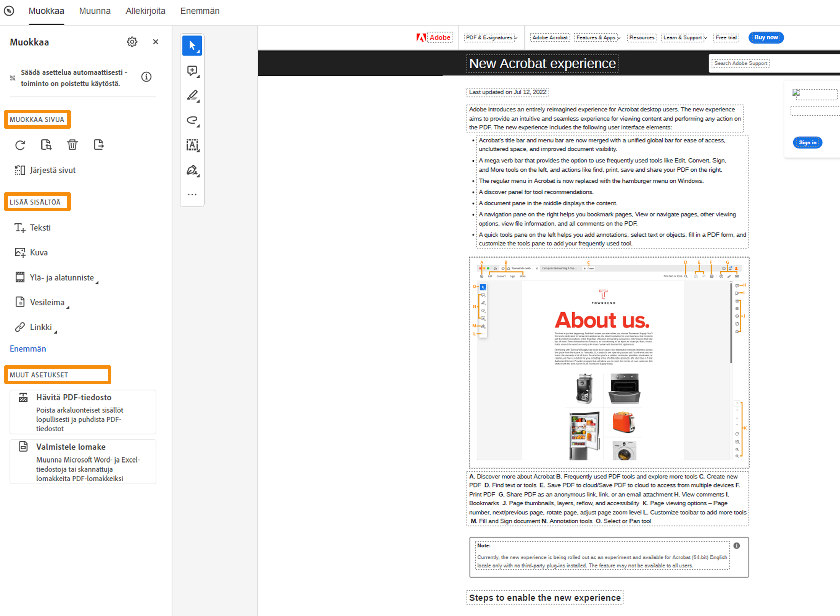Expand the Ylä- ja alatunniste dropdown

click(62, 278)
